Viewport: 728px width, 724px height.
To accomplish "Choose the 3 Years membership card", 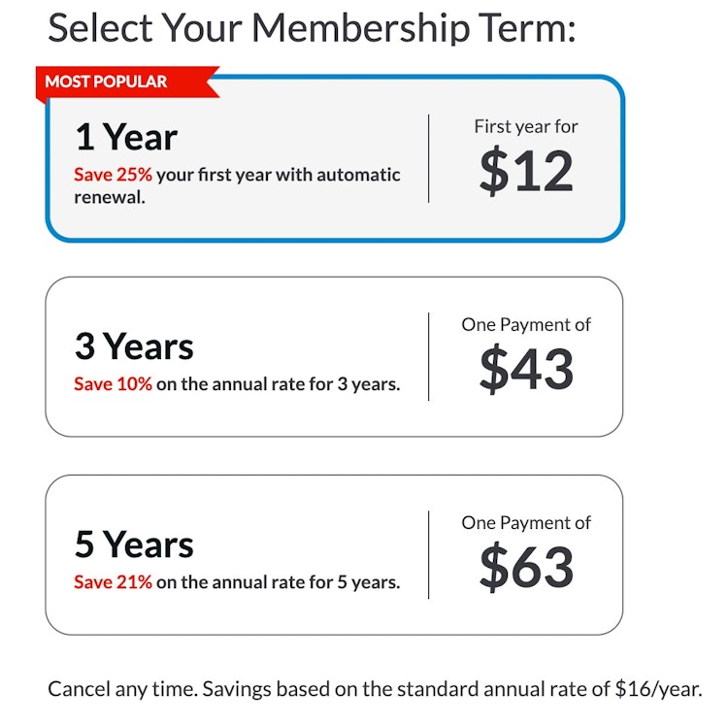I will tap(334, 356).
